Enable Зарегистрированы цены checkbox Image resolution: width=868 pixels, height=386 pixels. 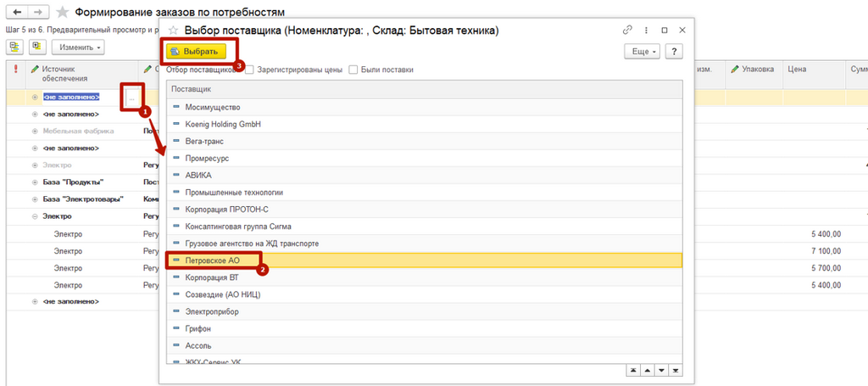pos(250,70)
